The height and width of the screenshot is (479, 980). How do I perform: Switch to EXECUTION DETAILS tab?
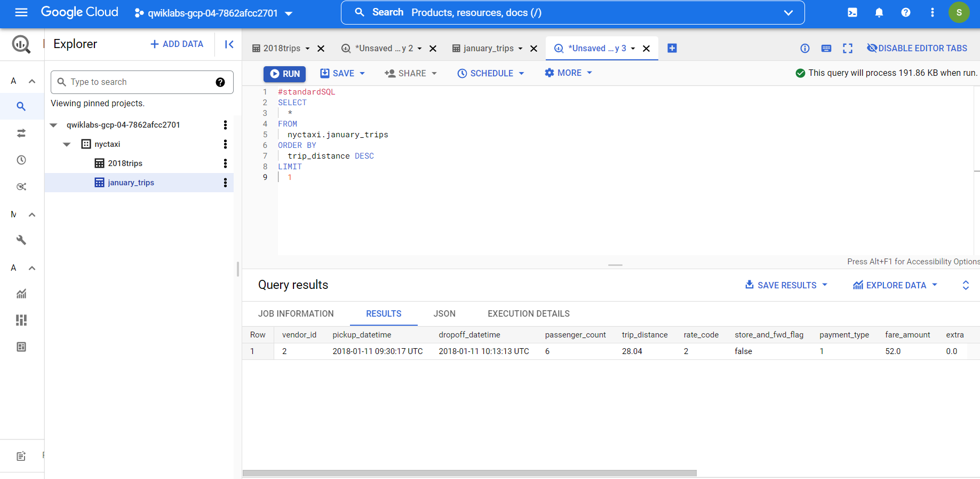pos(529,313)
